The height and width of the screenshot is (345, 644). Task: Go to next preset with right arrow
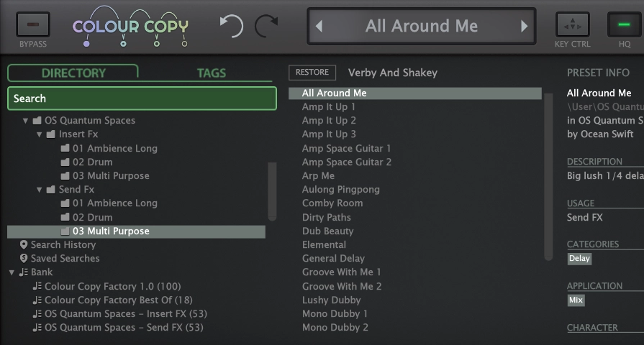(524, 27)
